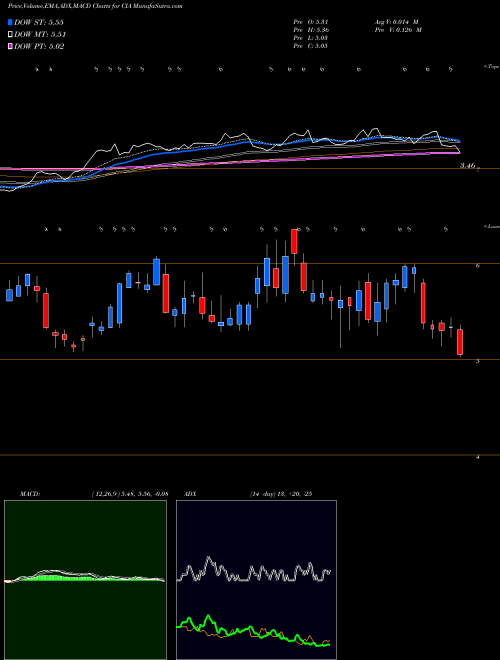Viewport: 500px width, 660px height.
Task: Click the 'Pre C: 5.05' value
Action: click(311, 46)
